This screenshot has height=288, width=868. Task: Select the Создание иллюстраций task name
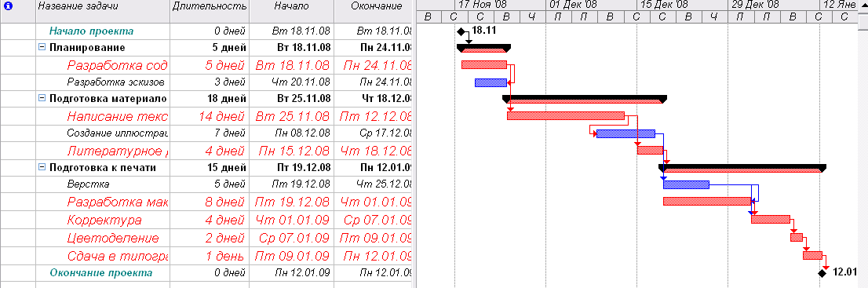[117, 133]
